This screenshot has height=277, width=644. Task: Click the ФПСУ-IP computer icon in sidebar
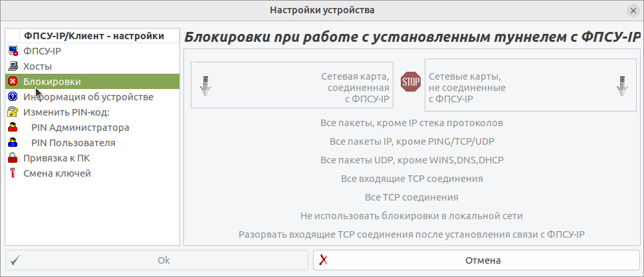coord(13,51)
